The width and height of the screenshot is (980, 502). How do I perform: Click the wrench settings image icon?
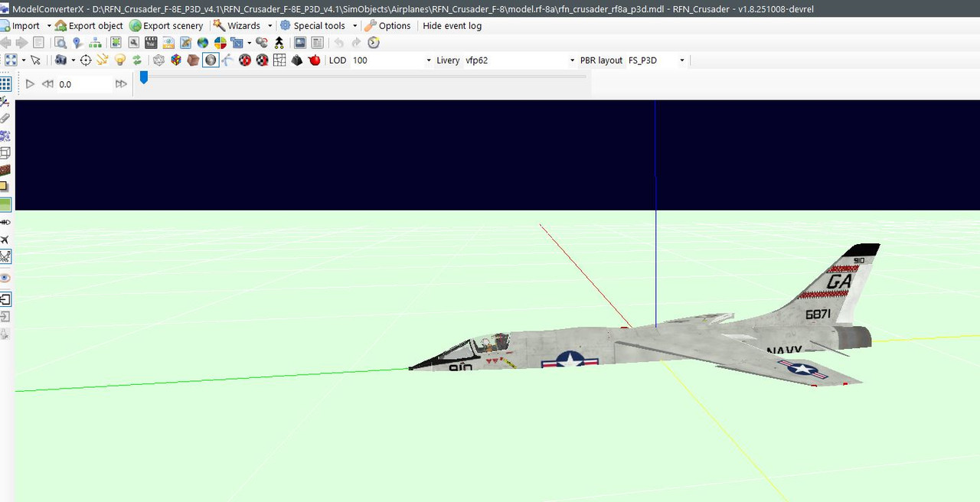[x=134, y=43]
